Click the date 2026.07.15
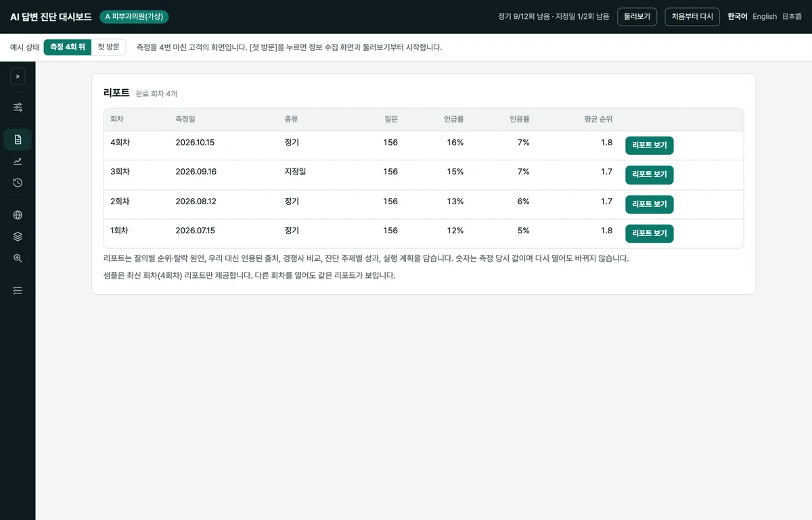 (x=195, y=231)
